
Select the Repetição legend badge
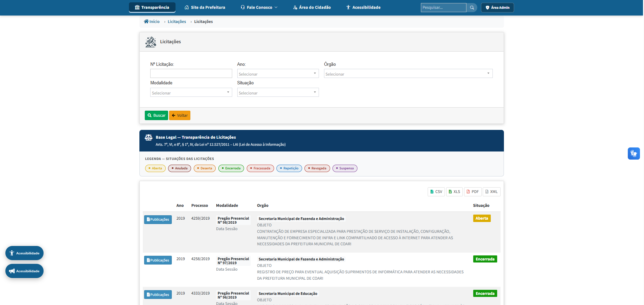click(x=289, y=168)
